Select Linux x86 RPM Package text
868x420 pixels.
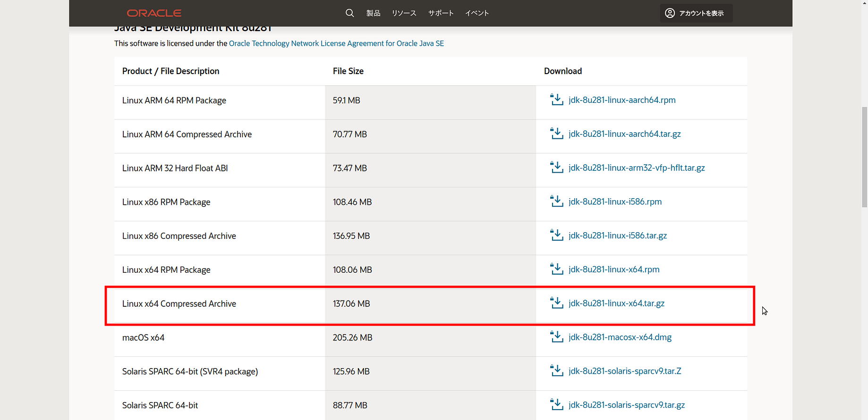click(x=166, y=202)
